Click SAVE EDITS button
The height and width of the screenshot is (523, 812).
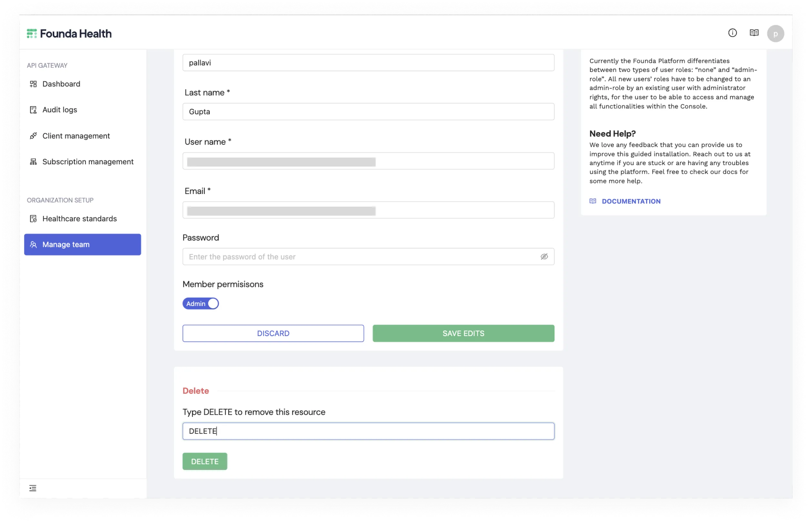pyautogui.click(x=463, y=333)
